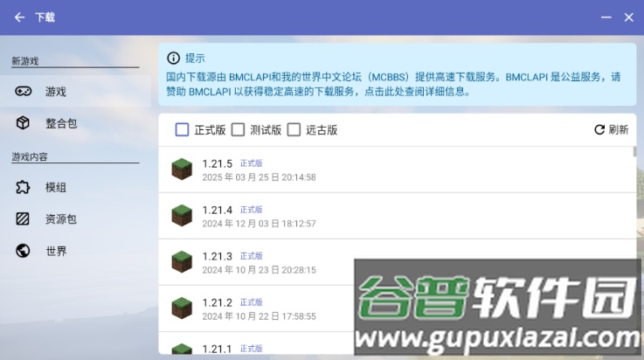This screenshot has height=360, width=644.
Task: Click the texture icon for 资源包
Action: coord(23,218)
